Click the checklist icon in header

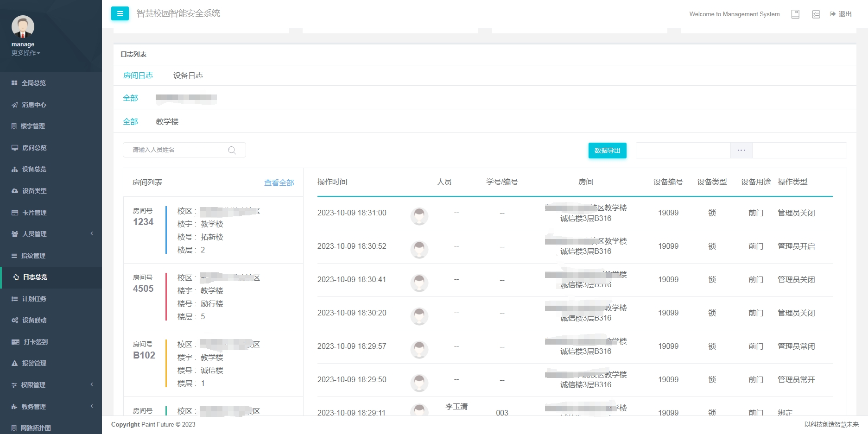pyautogui.click(x=816, y=14)
